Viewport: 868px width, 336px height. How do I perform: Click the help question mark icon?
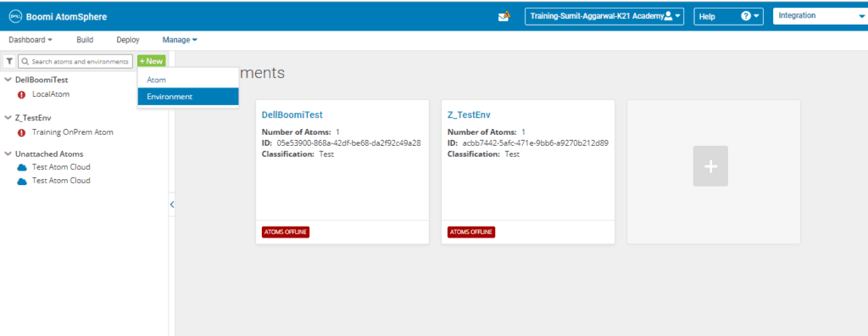746,16
